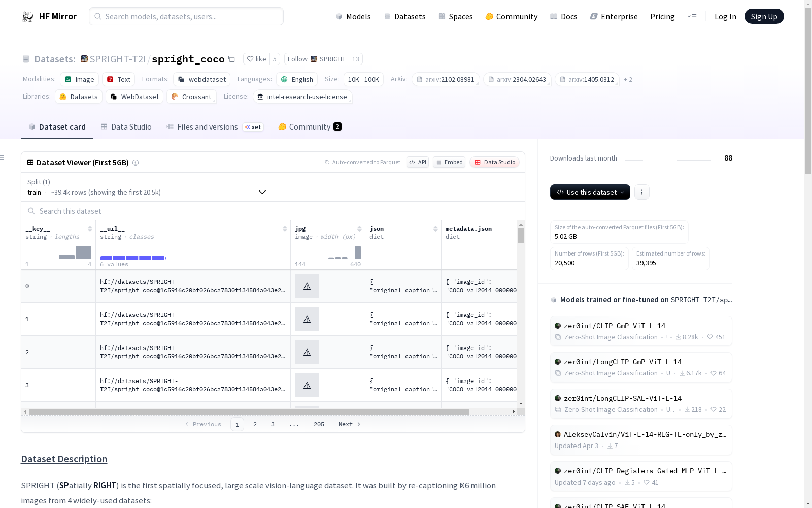Image resolution: width=812 pixels, height=508 pixels.
Task: Select the English language tag
Action: 297,79
